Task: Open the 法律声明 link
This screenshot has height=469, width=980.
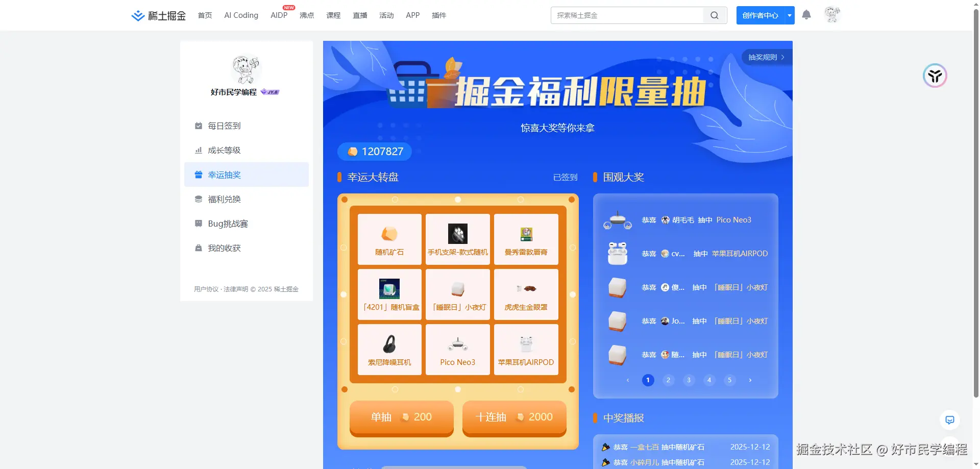Action: point(235,289)
